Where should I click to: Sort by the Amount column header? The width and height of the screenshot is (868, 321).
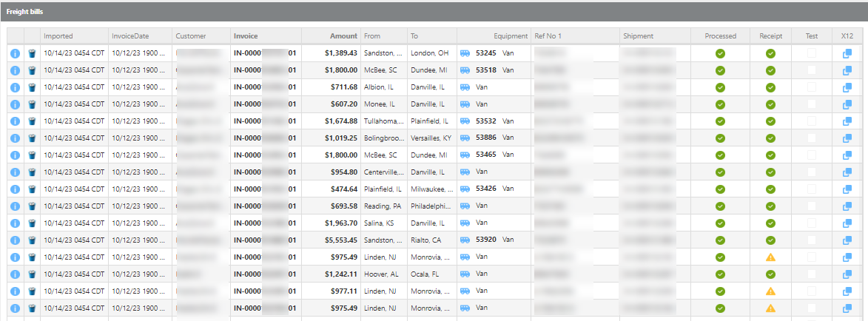click(x=343, y=36)
